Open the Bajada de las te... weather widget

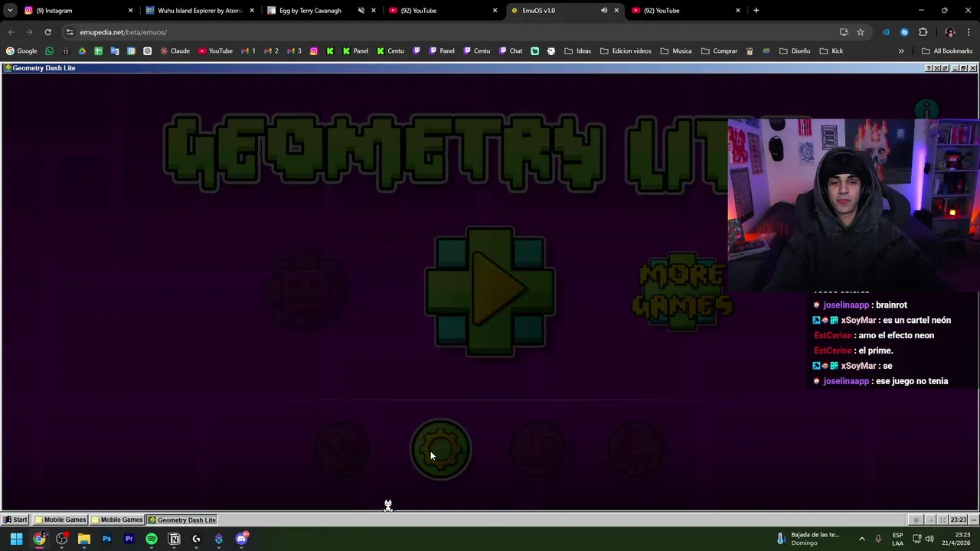[x=808, y=539]
